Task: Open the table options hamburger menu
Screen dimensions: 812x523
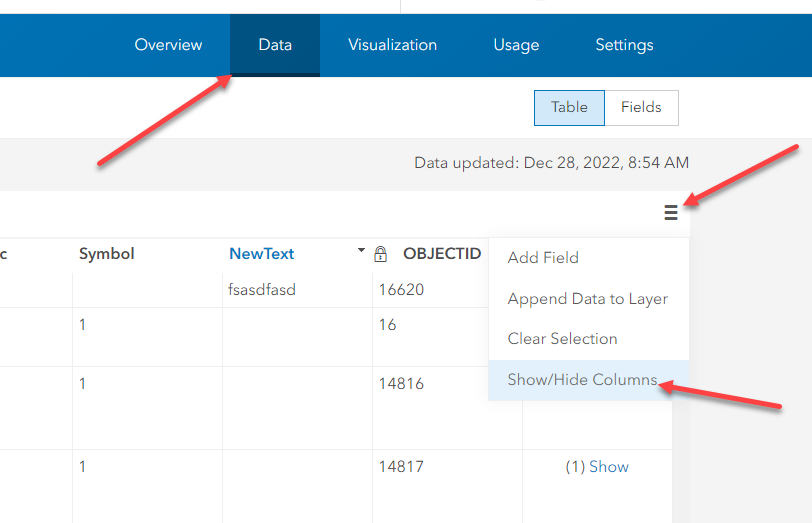Action: [670, 212]
